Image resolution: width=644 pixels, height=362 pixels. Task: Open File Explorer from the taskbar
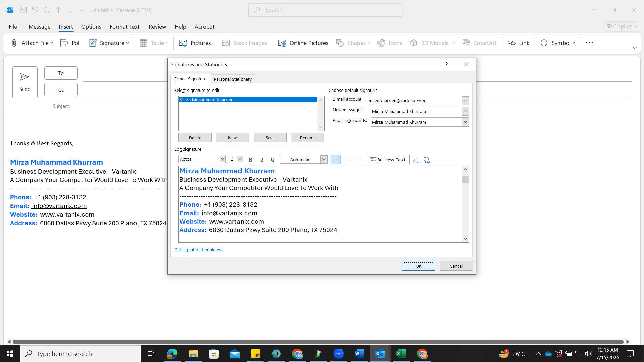click(193, 354)
